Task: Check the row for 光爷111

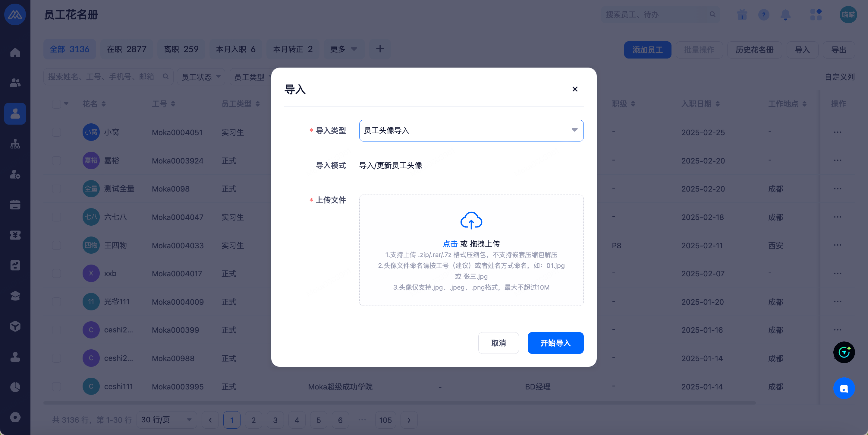Action: pos(56,302)
